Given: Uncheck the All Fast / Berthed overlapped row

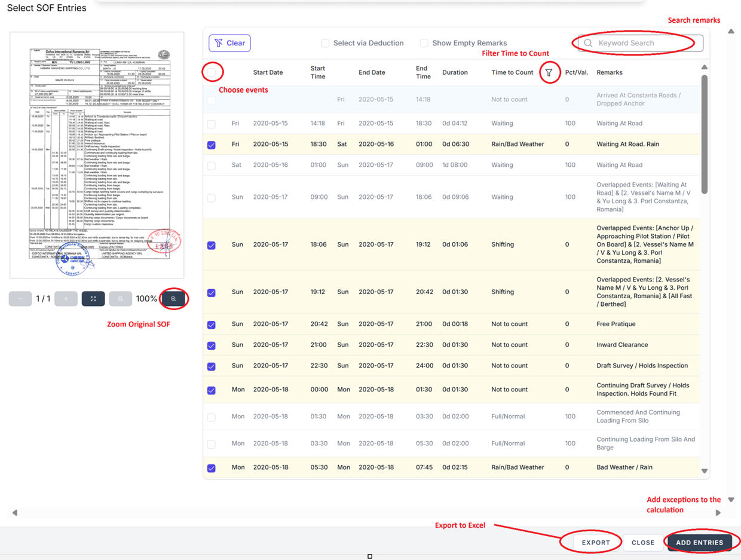Looking at the screenshot, I should click(211, 293).
